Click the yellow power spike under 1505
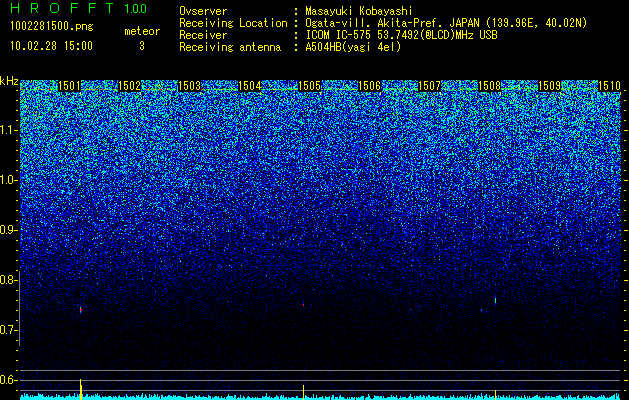This screenshot has height=400, width=629. [x=303, y=392]
